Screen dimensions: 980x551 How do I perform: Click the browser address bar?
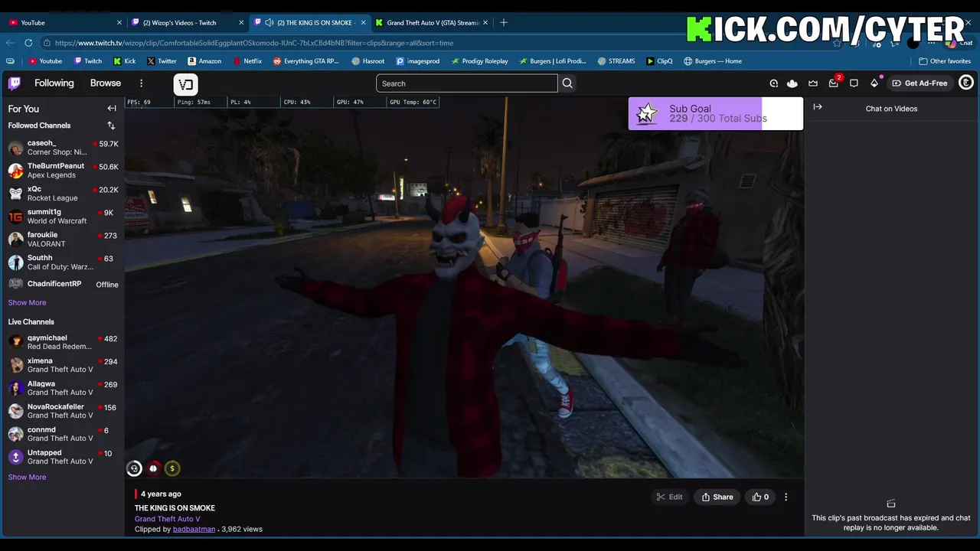pos(436,43)
